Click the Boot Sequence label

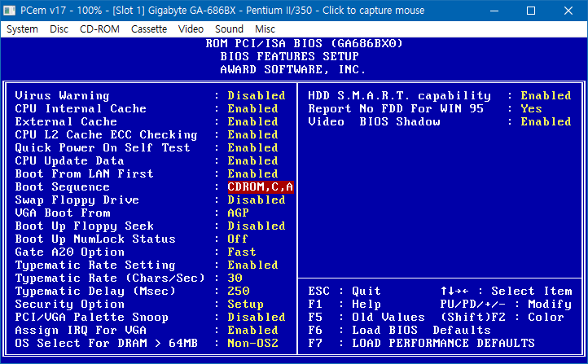tap(62, 186)
